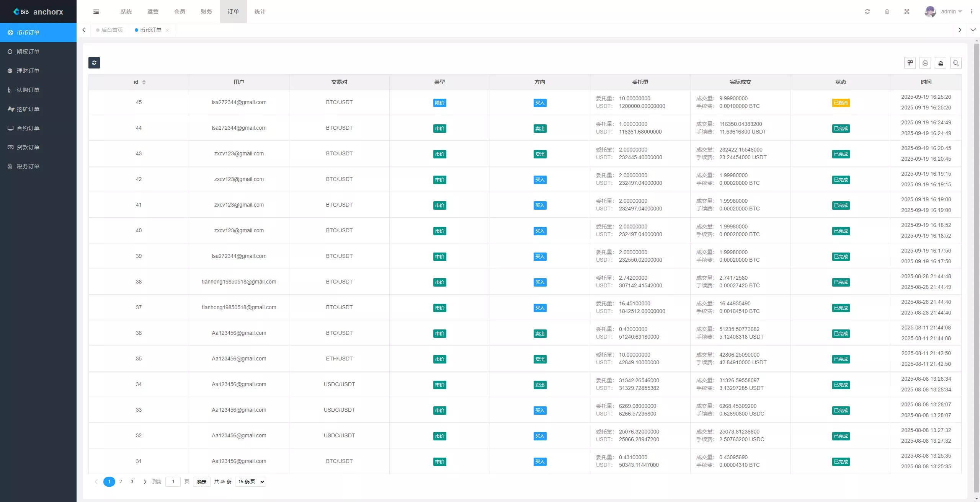Click the print table icon
This screenshot has width=980, height=502.
click(x=925, y=63)
